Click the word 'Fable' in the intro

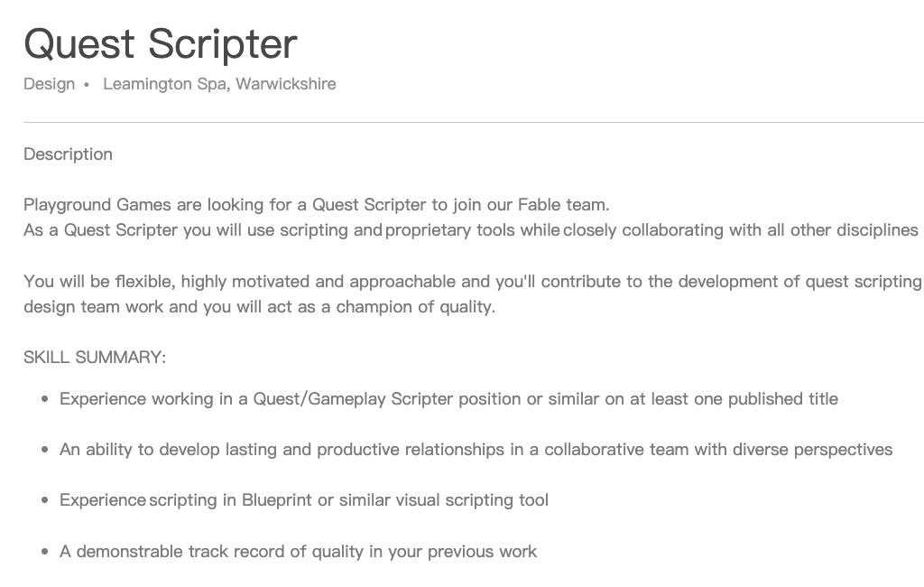(x=539, y=205)
